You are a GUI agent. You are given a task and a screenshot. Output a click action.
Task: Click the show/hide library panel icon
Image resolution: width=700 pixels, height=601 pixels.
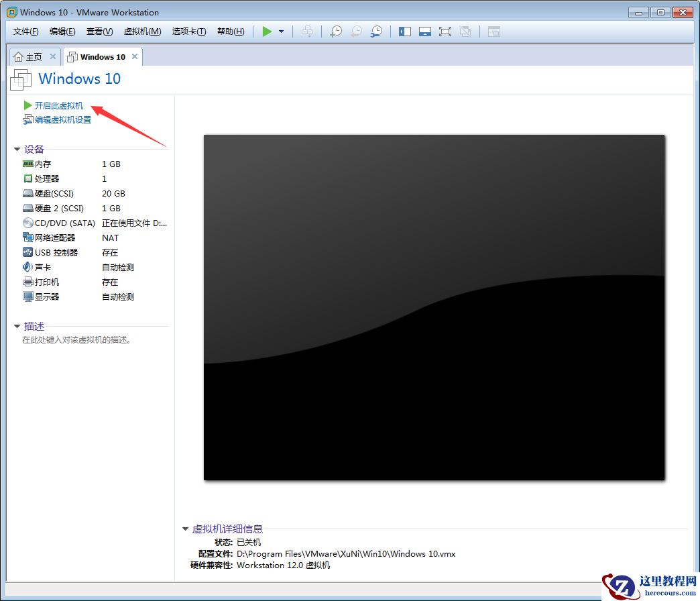pos(405,31)
